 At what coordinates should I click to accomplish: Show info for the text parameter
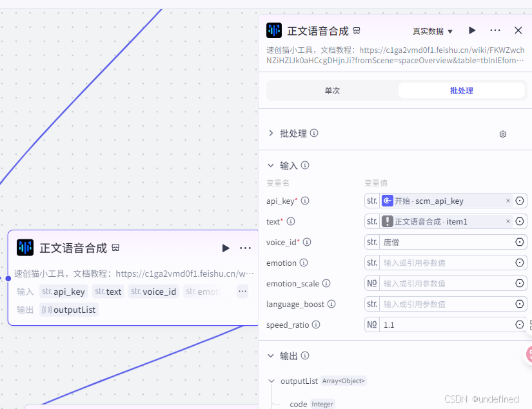[x=291, y=222]
